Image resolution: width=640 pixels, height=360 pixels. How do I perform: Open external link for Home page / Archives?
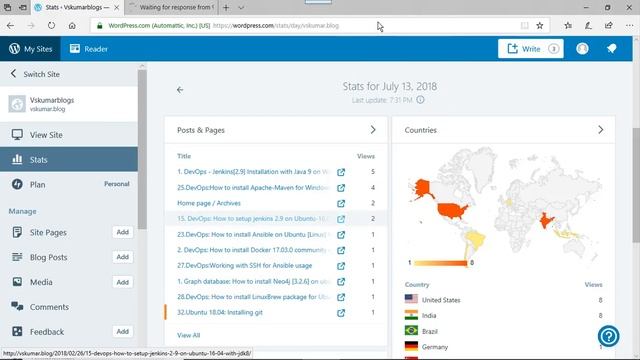341,203
